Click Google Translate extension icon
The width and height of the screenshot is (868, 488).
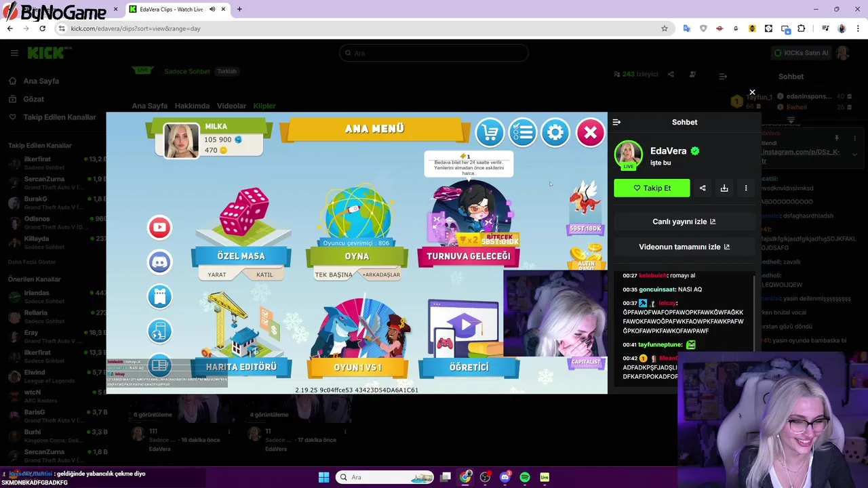pyautogui.click(x=687, y=28)
